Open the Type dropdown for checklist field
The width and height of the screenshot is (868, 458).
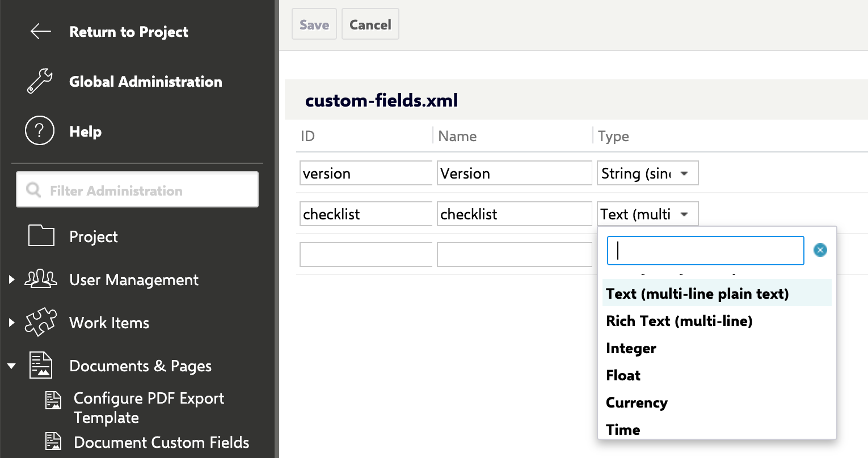(x=647, y=214)
